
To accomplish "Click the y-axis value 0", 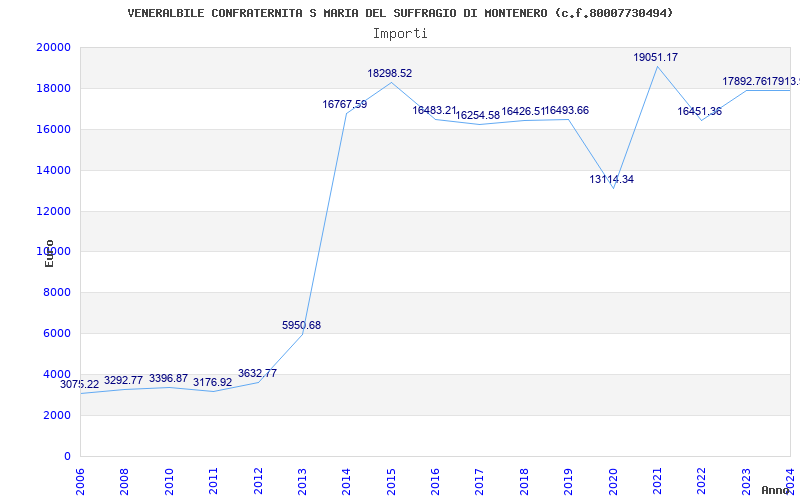I will tap(67, 456).
